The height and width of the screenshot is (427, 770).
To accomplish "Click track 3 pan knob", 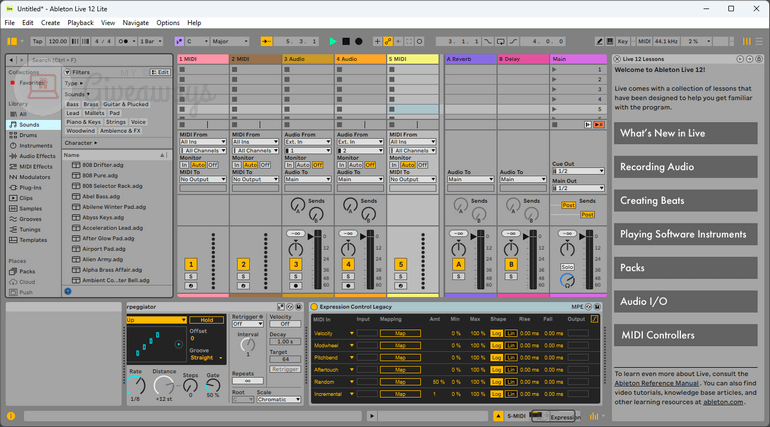I will (x=296, y=248).
